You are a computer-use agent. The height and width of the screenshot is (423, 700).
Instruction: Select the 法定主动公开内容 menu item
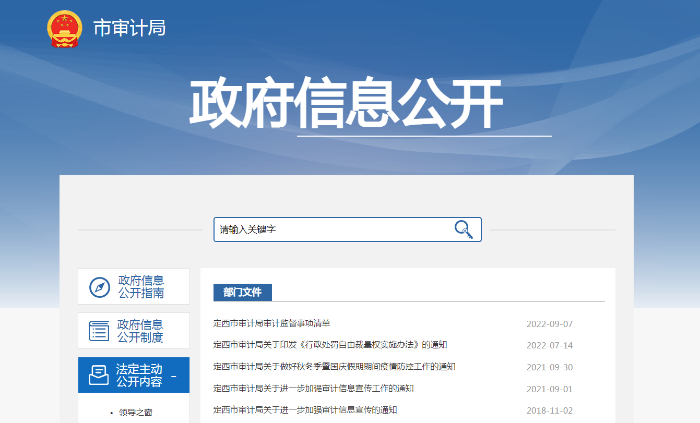(139, 375)
